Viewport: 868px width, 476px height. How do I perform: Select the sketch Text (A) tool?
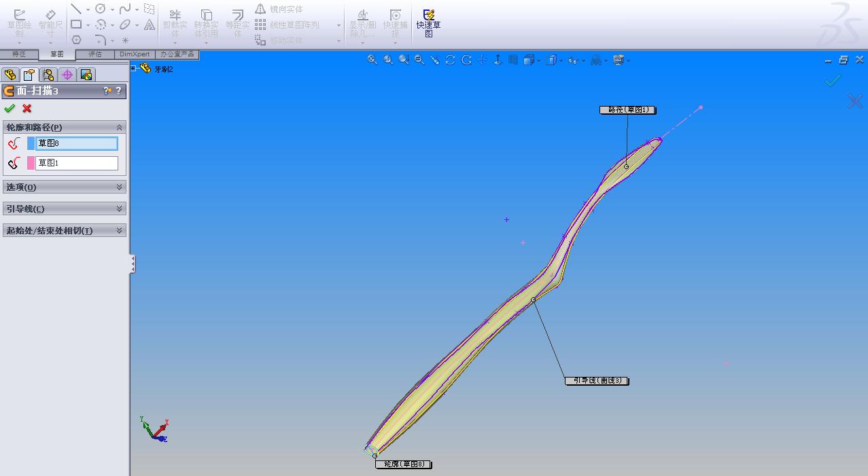150,24
